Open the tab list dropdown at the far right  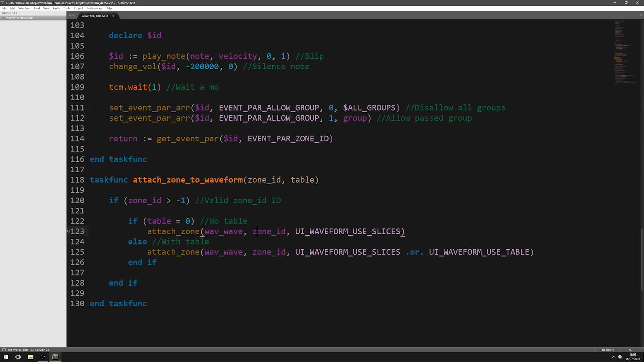pyautogui.click(x=641, y=15)
